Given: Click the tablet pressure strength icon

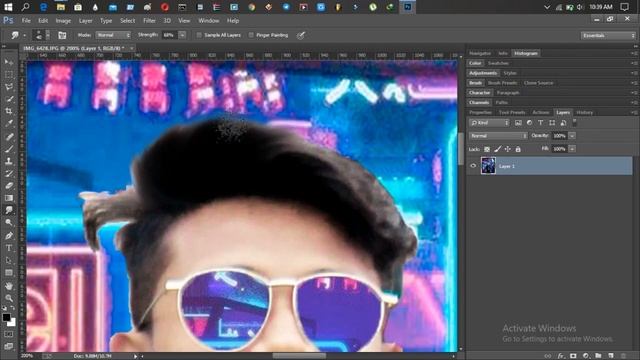Looking at the screenshot, I should (x=301, y=36).
